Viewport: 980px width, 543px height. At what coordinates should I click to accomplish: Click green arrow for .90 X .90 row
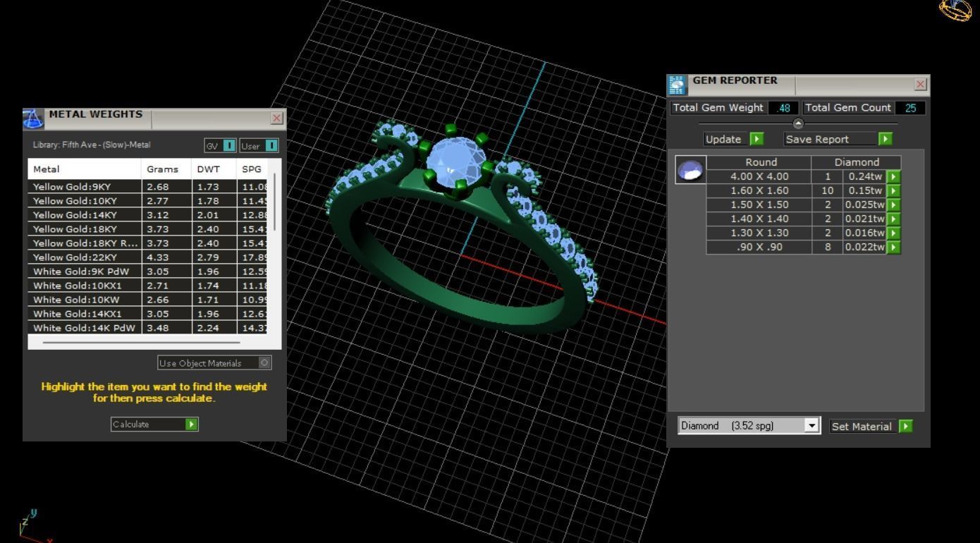(893, 248)
